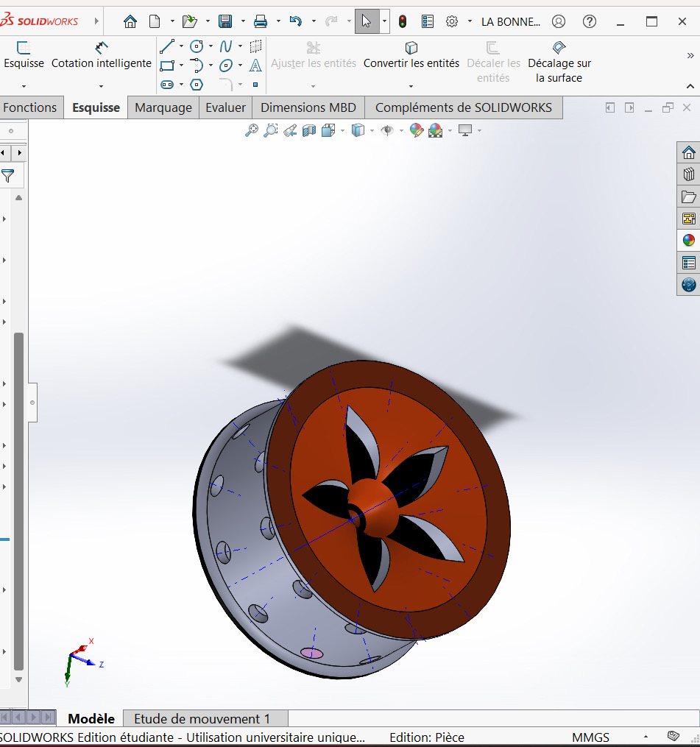Switch to the Fonctions tab
The height and width of the screenshot is (747, 700).
pyautogui.click(x=30, y=107)
